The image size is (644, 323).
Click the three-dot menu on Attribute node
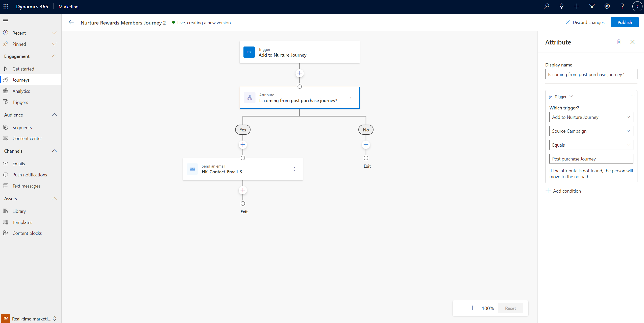[350, 97]
